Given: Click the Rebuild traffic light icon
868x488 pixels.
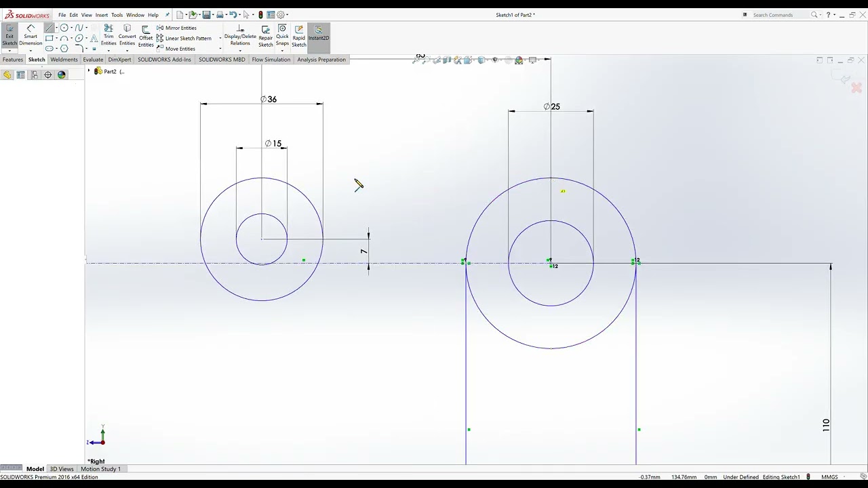Looking at the screenshot, I should coord(260,15).
